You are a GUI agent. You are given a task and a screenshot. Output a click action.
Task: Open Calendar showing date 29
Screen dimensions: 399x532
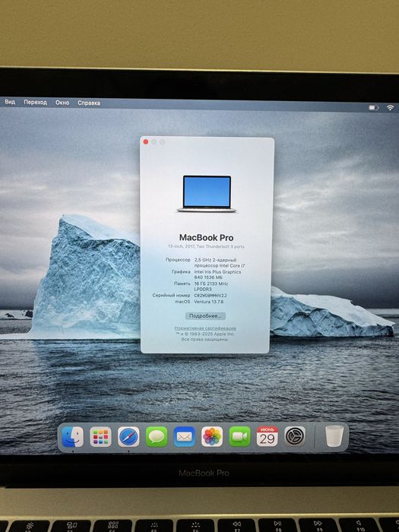[x=268, y=436]
